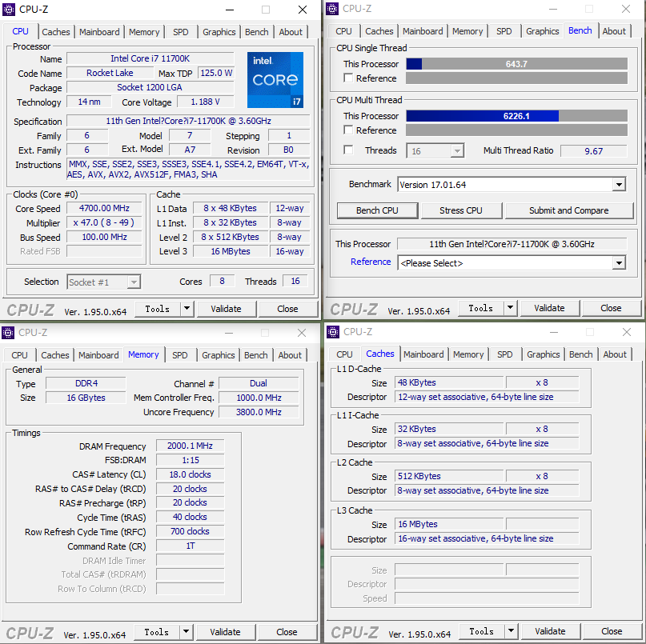This screenshot has width=646, height=644.
Task: Click CPU-Z app icon in Caches window title
Action: point(333,331)
